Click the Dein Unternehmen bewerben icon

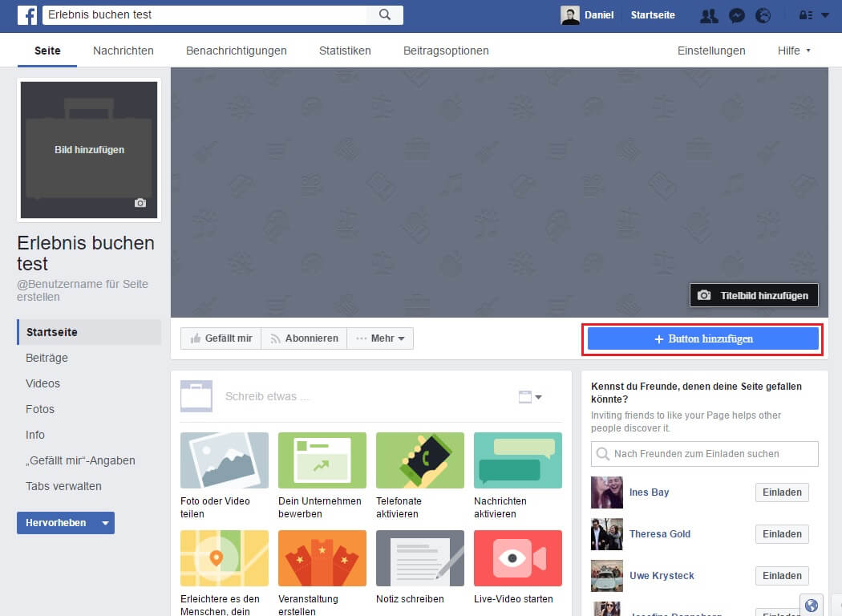322,460
